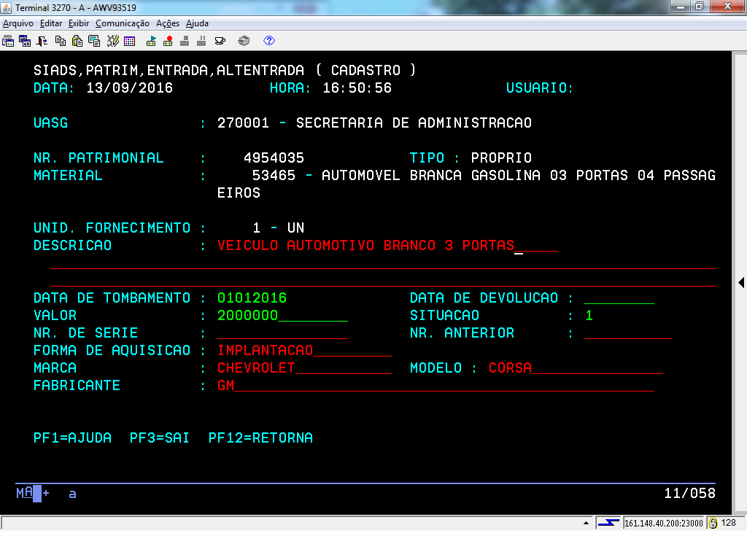The image size is (747, 560).
Task: Click the VALOR field 2000000
Action: pyautogui.click(x=282, y=316)
